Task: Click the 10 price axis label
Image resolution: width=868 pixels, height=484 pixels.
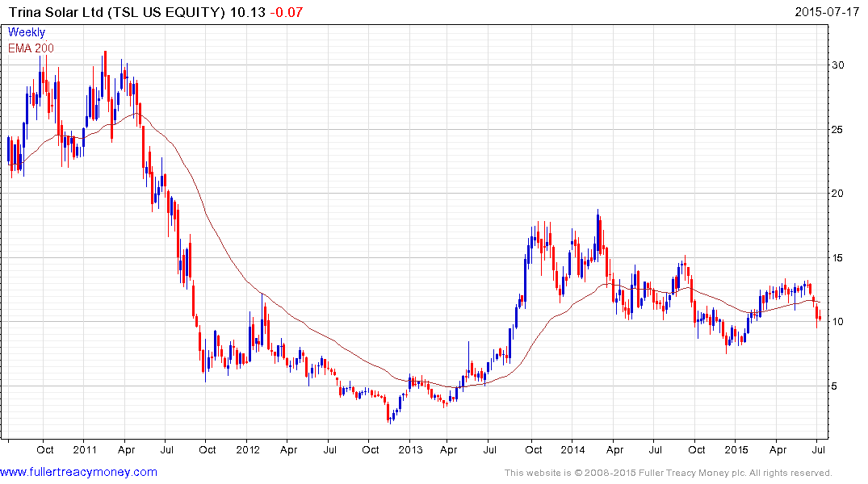Action: click(838, 321)
